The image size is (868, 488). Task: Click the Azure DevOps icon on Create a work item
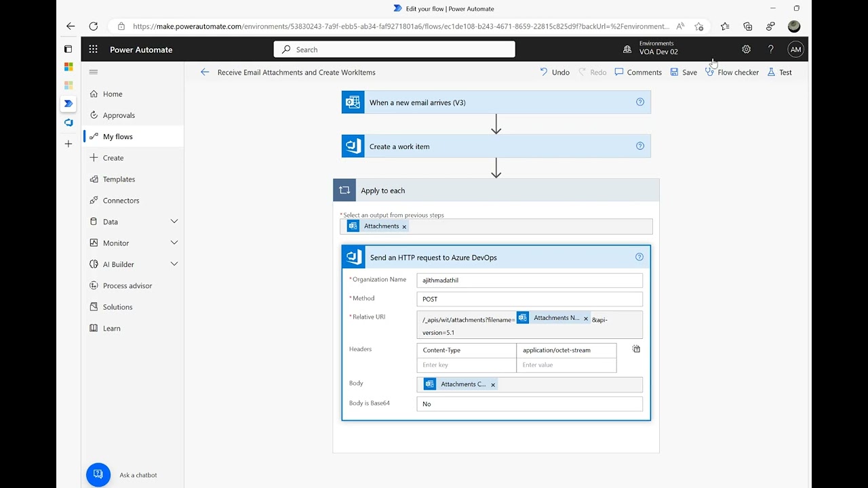(x=353, y=146)
